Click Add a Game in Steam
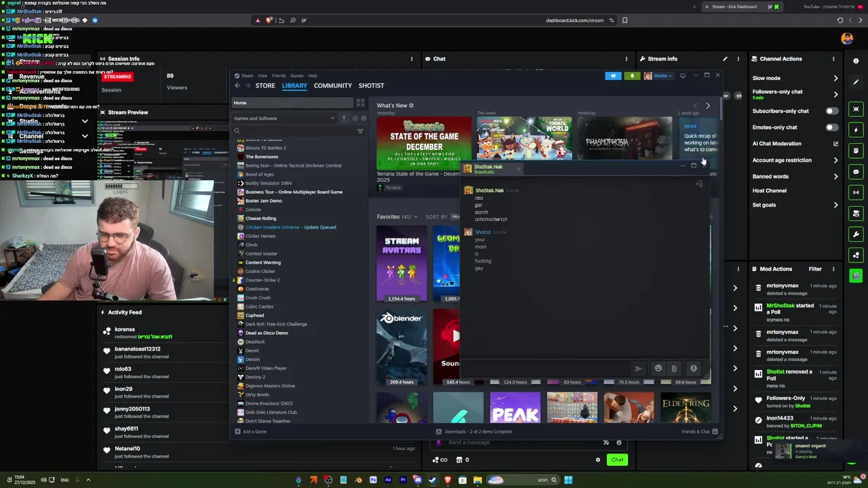Image resolution: width=868 pixels, height=488 pixels. 250,432
